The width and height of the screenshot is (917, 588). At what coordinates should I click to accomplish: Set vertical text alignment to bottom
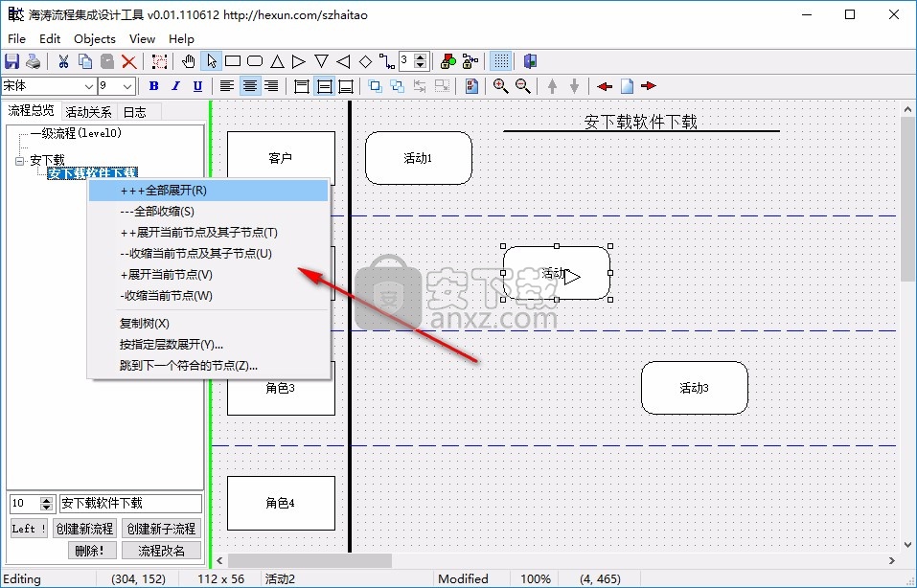point(346,86)
